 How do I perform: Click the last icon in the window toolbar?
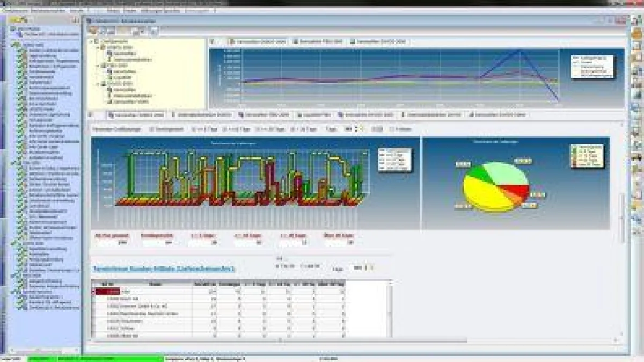point(152,31)
